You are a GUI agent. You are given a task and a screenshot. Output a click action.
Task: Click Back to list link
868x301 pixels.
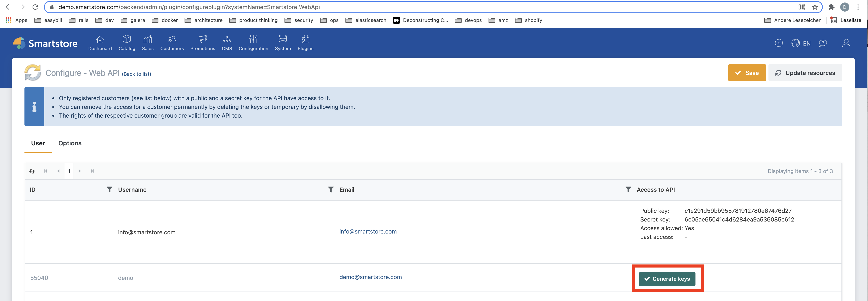tap(136, 74)
